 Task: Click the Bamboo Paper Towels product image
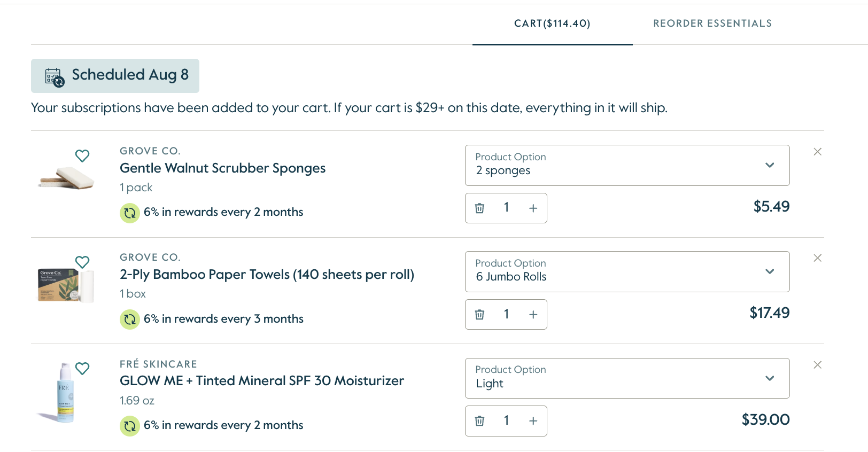point(66,285)
